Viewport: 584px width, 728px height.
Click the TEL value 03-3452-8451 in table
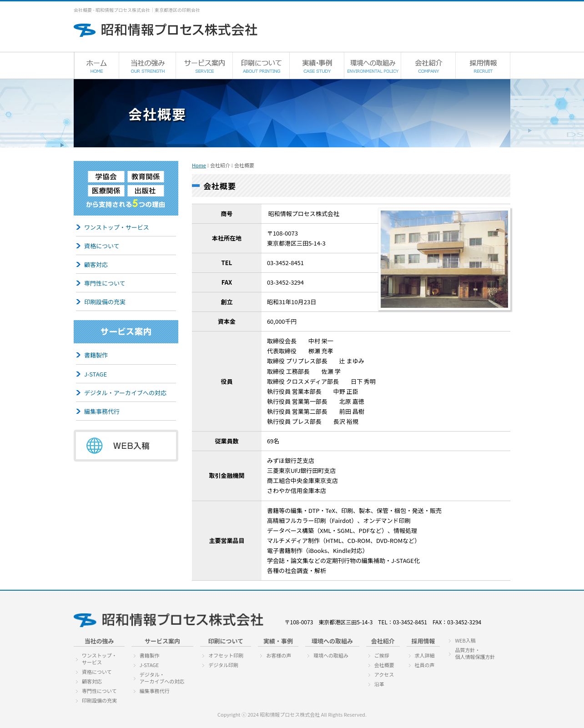[x=285, y=263]
